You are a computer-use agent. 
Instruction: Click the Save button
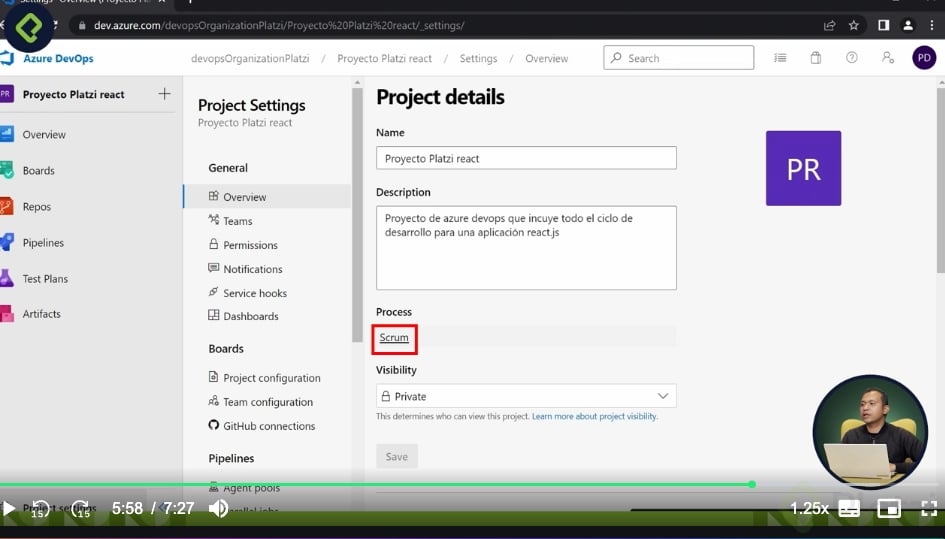point(397,456)
